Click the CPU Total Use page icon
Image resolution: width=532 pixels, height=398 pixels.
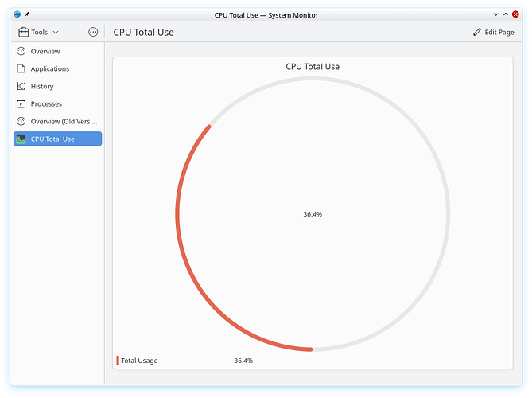click(x=21, y=139)
